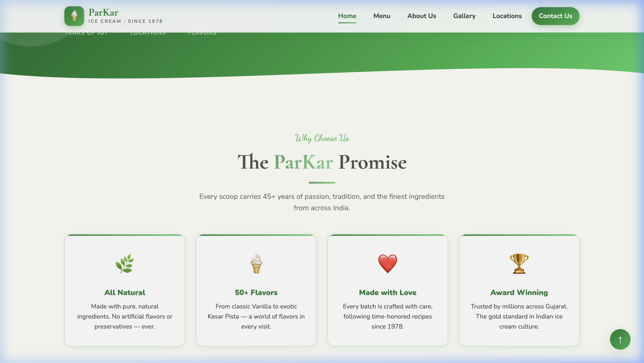Go to the About Us page
This screenshot has width=644, height=363.
(x=422, y=16)
